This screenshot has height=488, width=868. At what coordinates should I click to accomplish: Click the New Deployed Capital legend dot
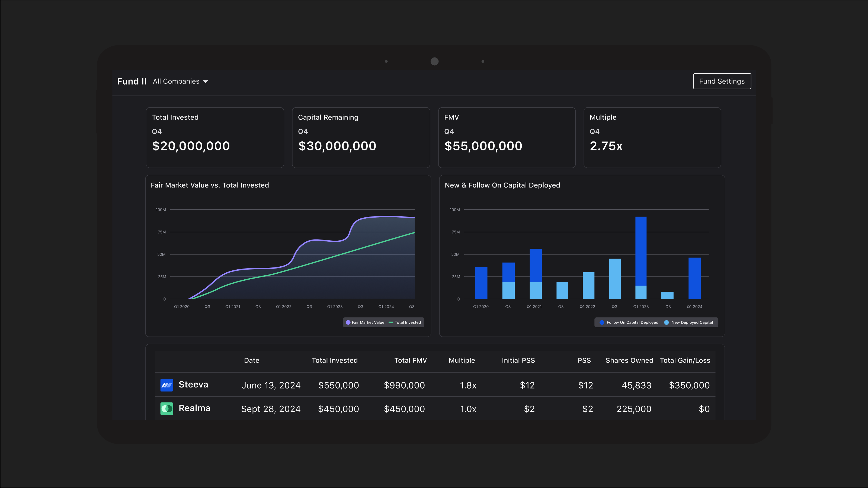666,322
